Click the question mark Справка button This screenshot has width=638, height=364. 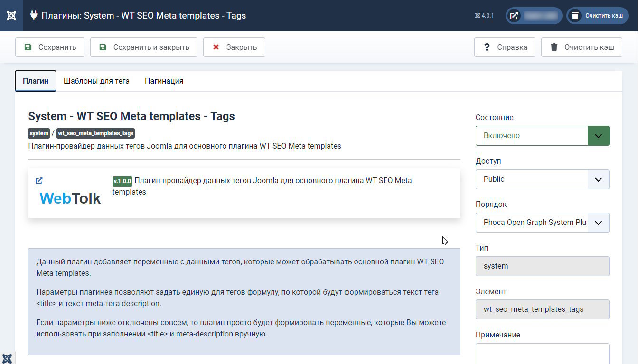505,47
